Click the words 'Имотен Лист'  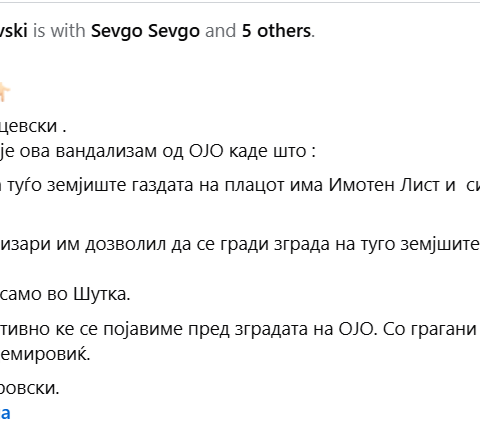tap(392, 185)
